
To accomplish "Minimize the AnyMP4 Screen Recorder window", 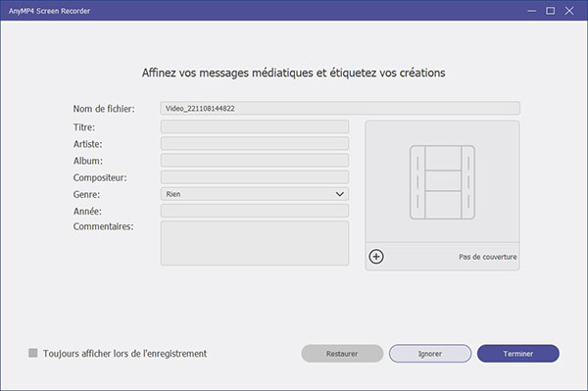I will coord(531,11).
